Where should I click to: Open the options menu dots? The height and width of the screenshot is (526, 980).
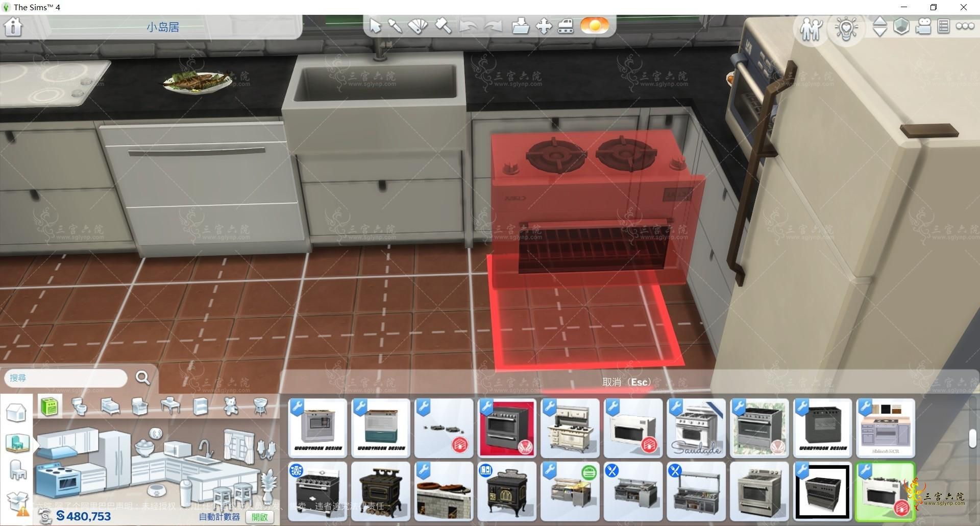pyautogui.click(x=965, y=26)
